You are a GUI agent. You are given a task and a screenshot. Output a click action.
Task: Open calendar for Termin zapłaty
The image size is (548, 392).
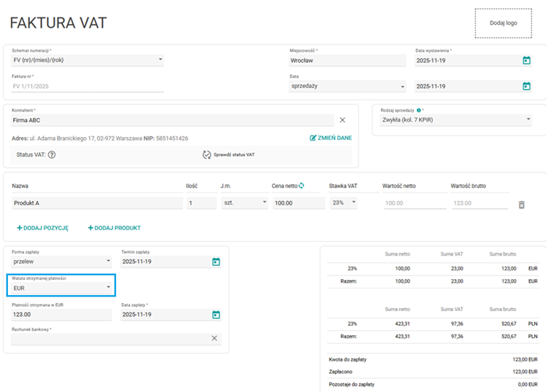coord(216,262)
